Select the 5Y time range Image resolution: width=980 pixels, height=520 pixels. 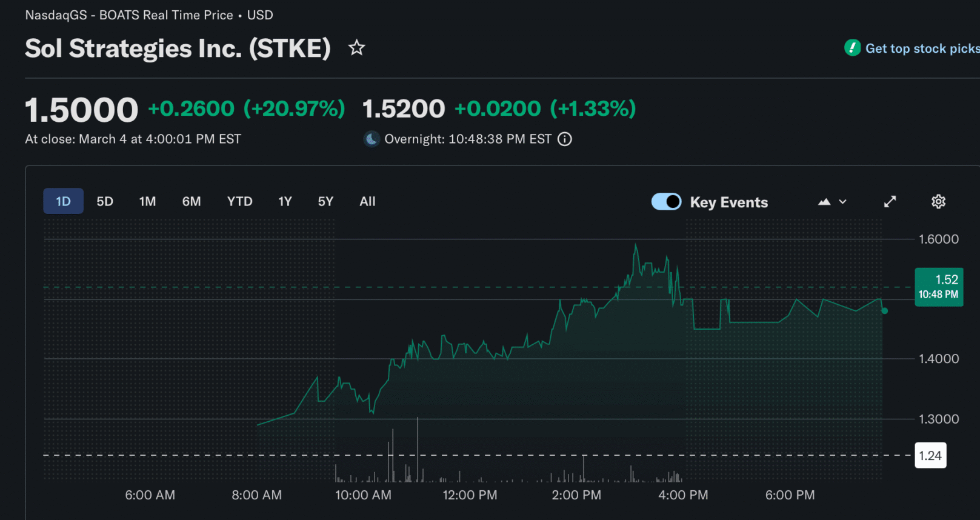tap(325, 202)
